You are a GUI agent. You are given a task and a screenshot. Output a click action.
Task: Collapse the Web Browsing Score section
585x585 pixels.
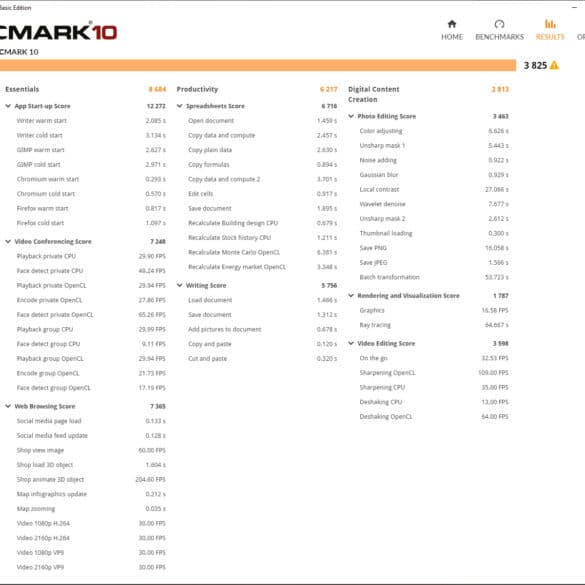pyautogui.click(x=8, y=406)
